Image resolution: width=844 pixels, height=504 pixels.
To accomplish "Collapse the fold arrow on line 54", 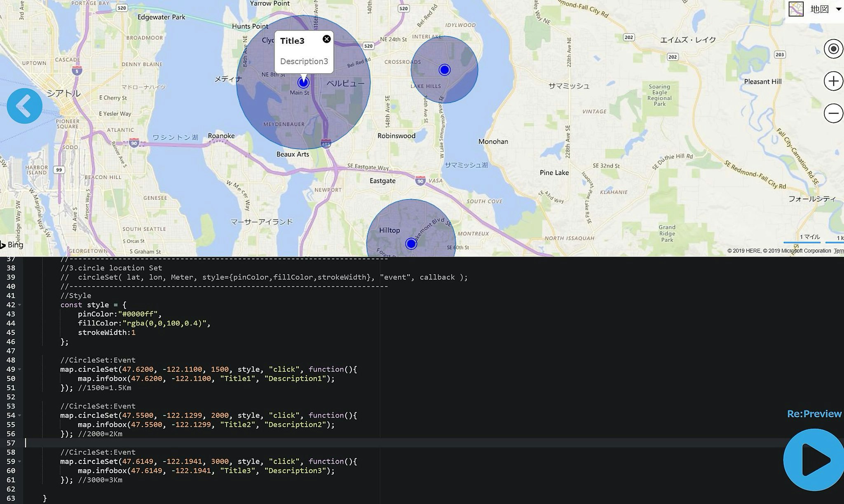I will pos(19,415).
